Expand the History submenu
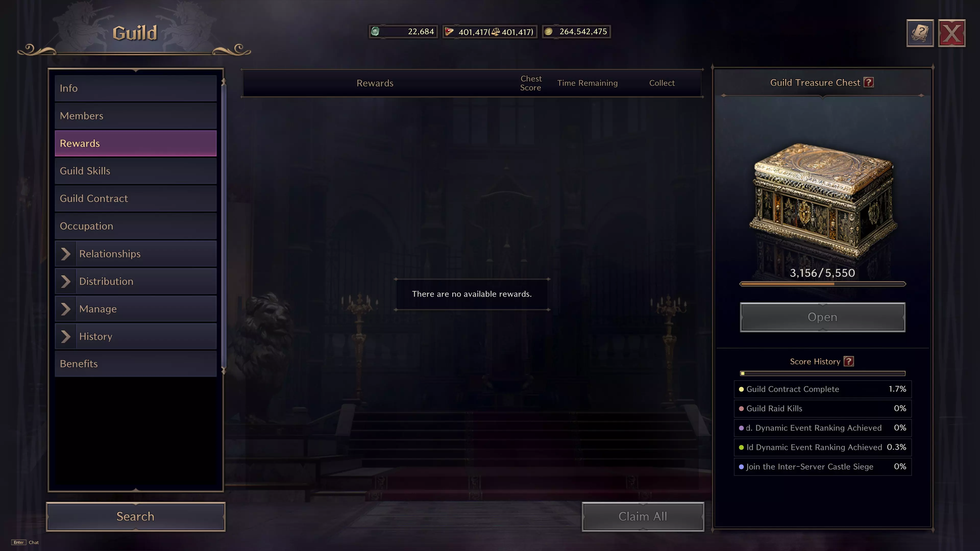The height and width of the screenshot is (551, 980). [65, 336]
